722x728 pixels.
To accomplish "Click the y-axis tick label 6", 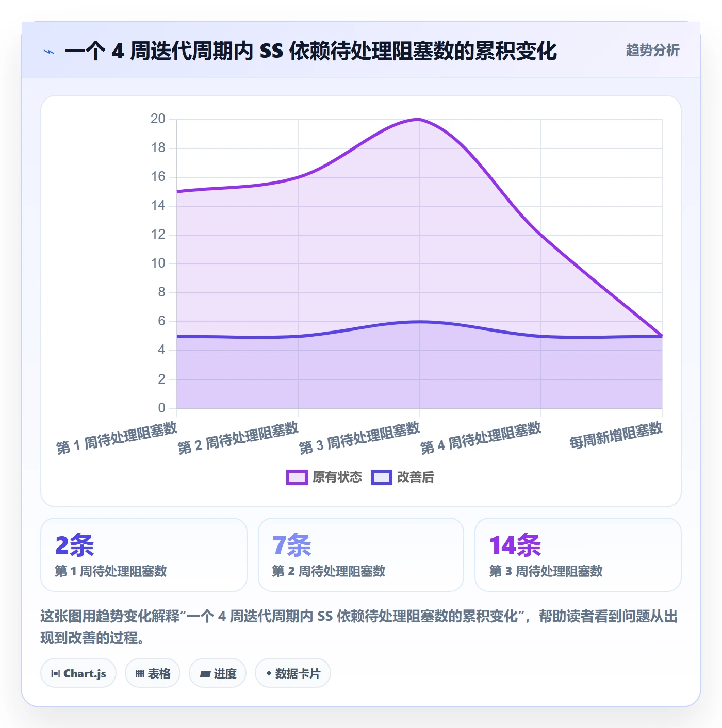I will coord(162,321).
